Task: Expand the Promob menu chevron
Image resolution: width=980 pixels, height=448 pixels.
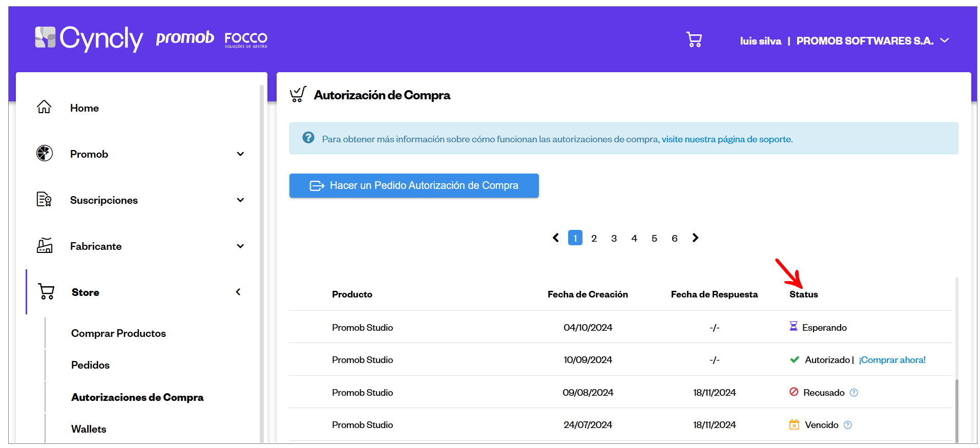Action: [240, 154]
